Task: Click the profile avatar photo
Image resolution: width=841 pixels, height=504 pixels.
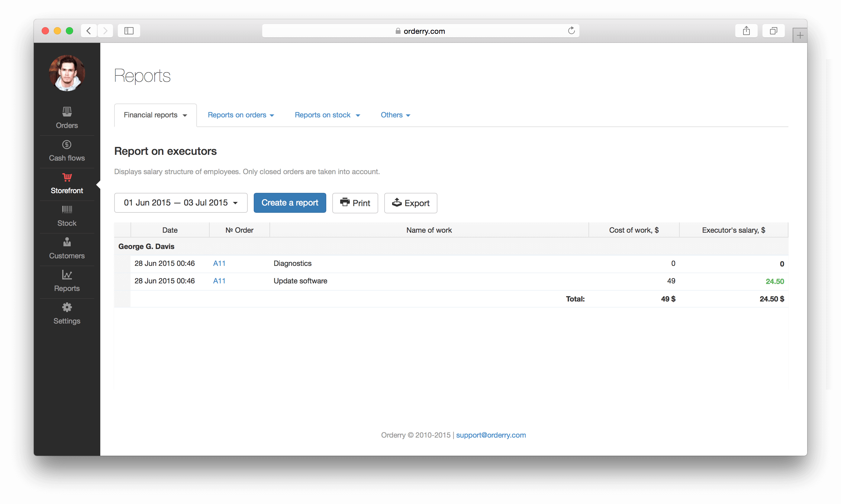Action: point(67,73)
